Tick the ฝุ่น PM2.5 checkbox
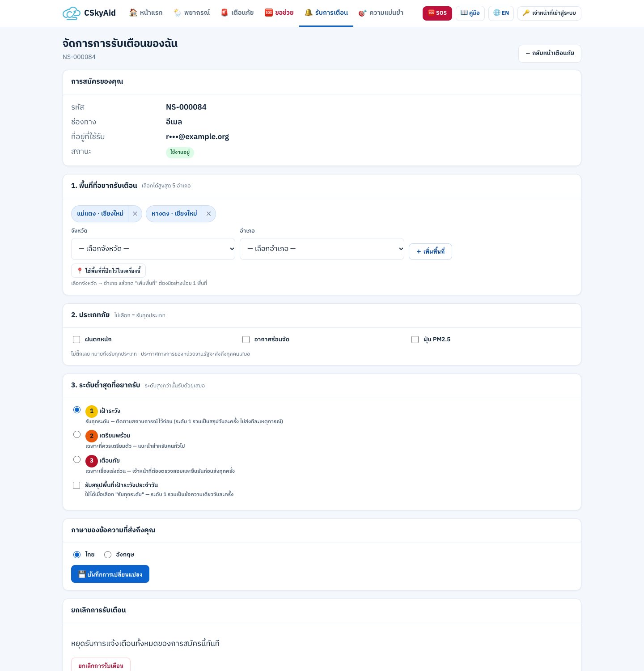Viewport: 644px width, 671px height. pyautogui.click(x=415, y=340)
